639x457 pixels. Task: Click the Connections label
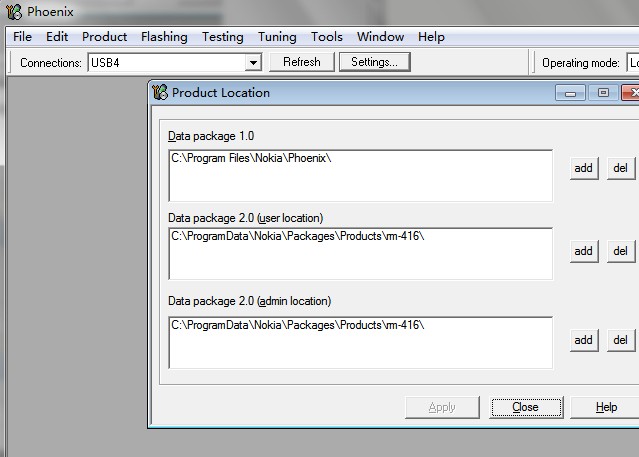[x=51, y=63]
